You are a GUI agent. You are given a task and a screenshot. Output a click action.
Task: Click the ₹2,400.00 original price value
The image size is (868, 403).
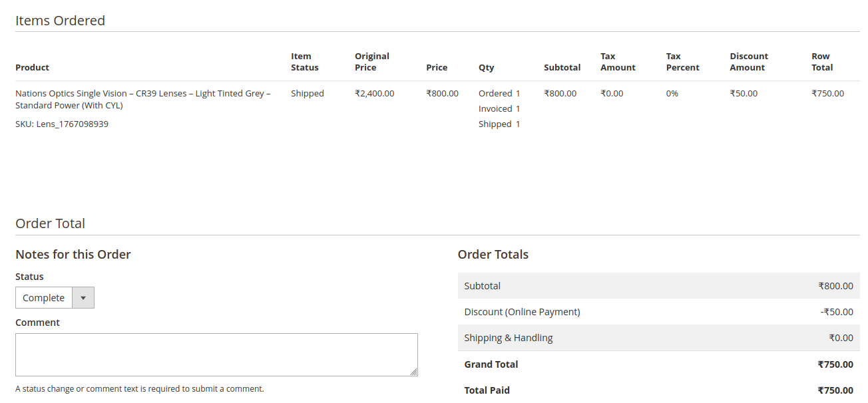(x=374, y=93)
